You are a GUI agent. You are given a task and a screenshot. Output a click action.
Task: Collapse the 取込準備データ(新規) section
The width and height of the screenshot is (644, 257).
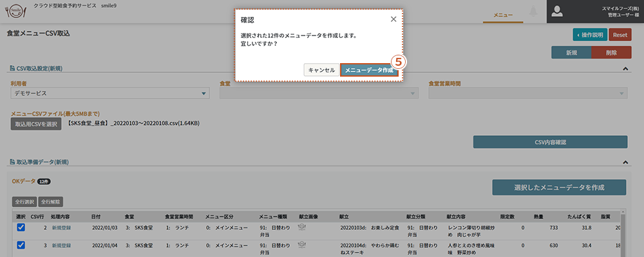(625, 162)
